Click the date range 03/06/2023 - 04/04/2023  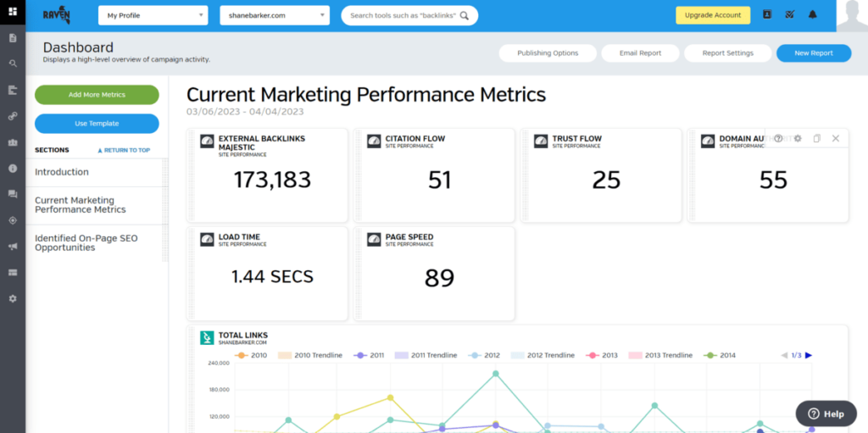click(x=245, y=112)
